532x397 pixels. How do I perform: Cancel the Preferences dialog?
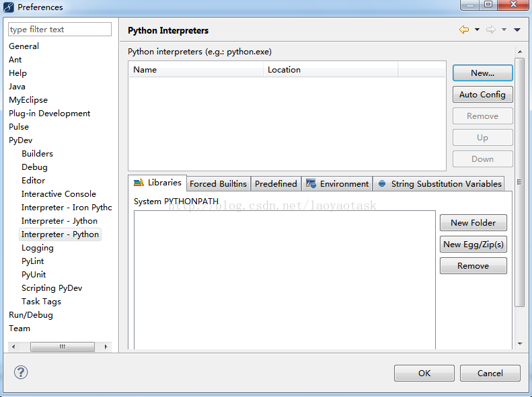coord(490,373)
